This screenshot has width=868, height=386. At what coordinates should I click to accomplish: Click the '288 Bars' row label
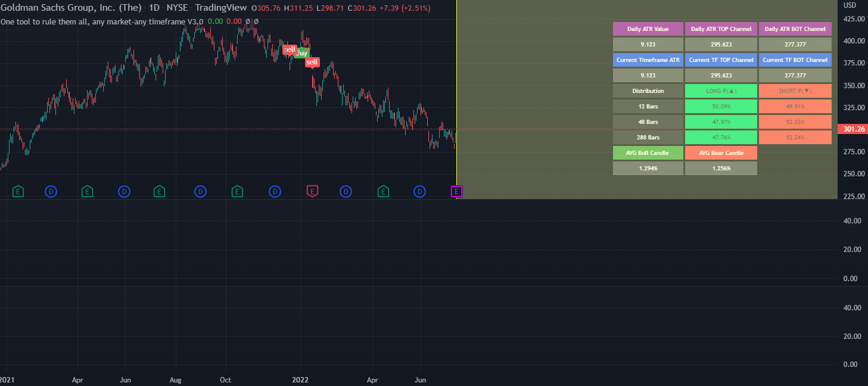(648, 138)
